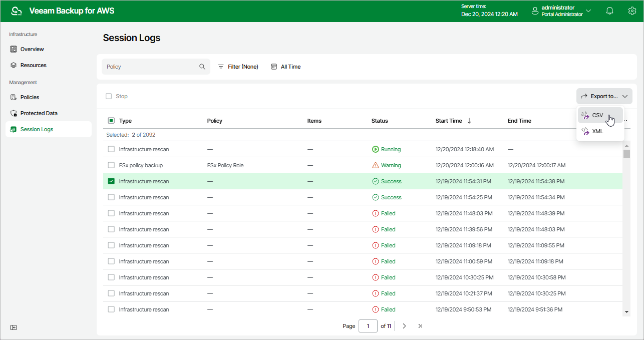Expand the Export to dropdown

pos(604,96)
